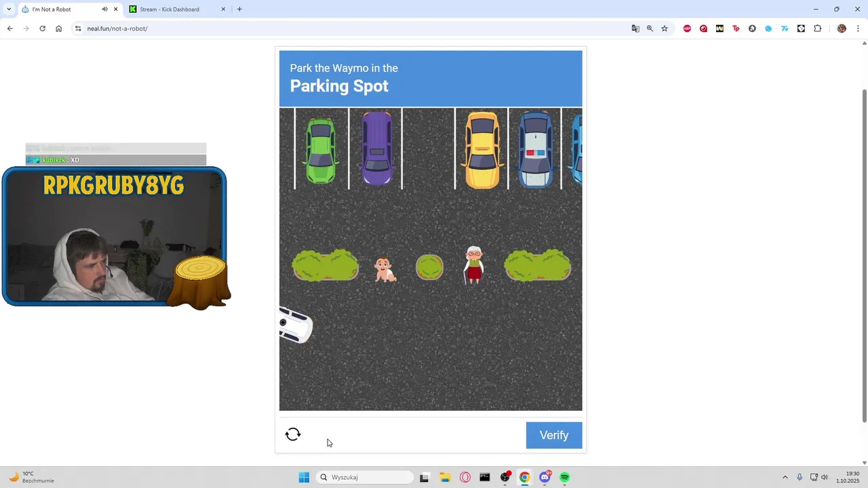Reload the current page

point(42,28)
